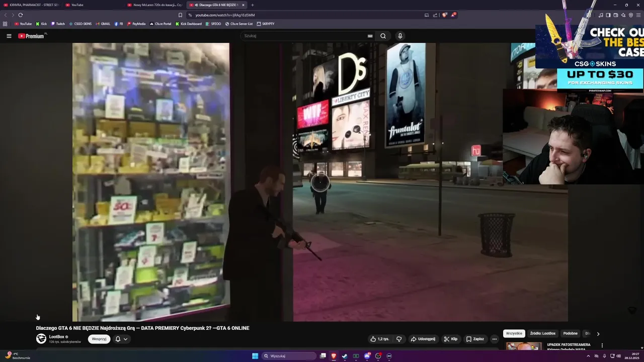Open the browser main hamburger menu
Screen dimensions: 644x362
pyautogui.click(x=638, y=15)
